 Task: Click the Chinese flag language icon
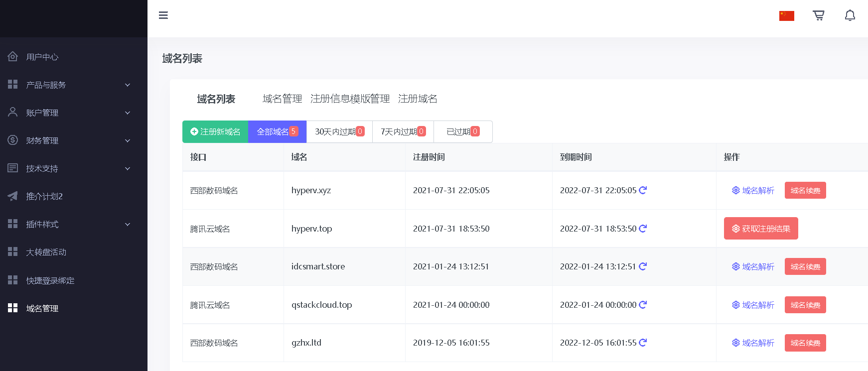pyautogui.click(x=787, y=16)
